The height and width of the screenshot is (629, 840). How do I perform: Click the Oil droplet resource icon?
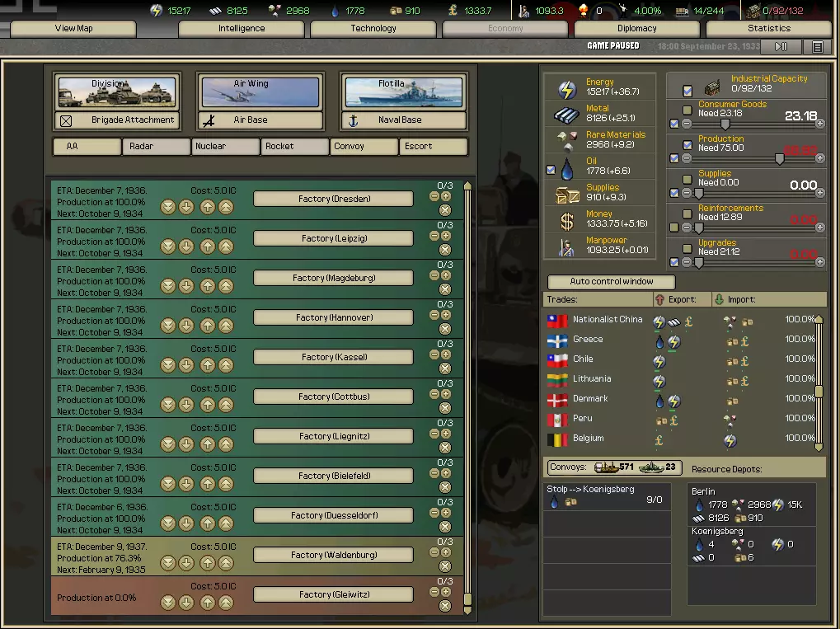(567, 170)
